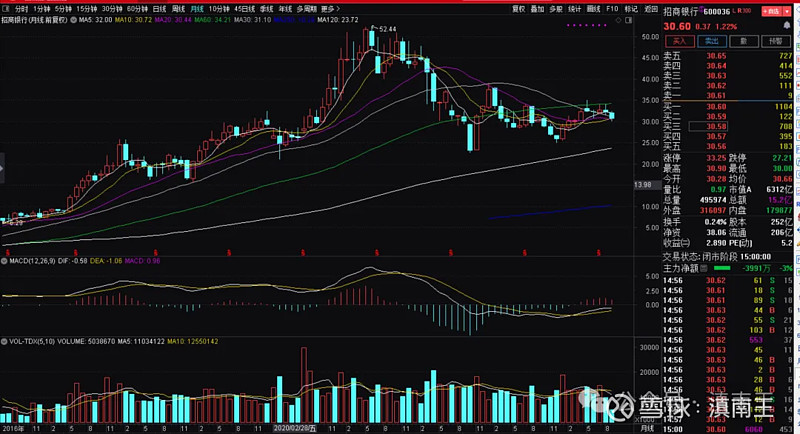Viewport: 800px width, 434px height.
Task: Click 买五 bid row 30.56
Action: click(x=728, y=146)
